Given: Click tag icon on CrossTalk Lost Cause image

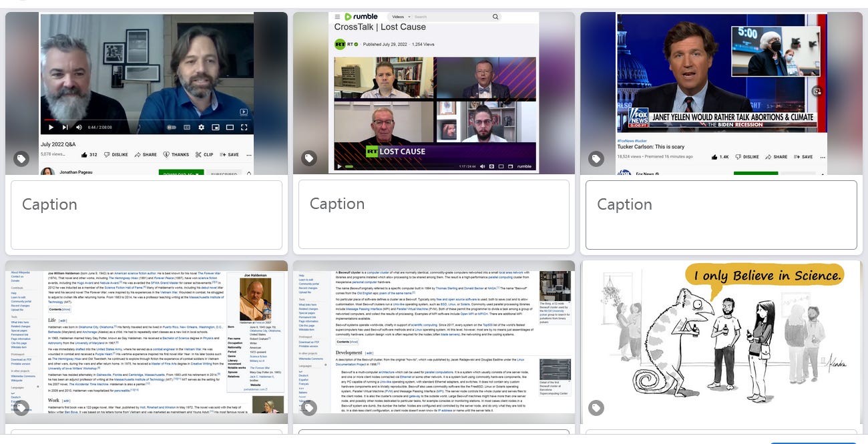Looking at the screenshot, I should click(x=308, y=159).
